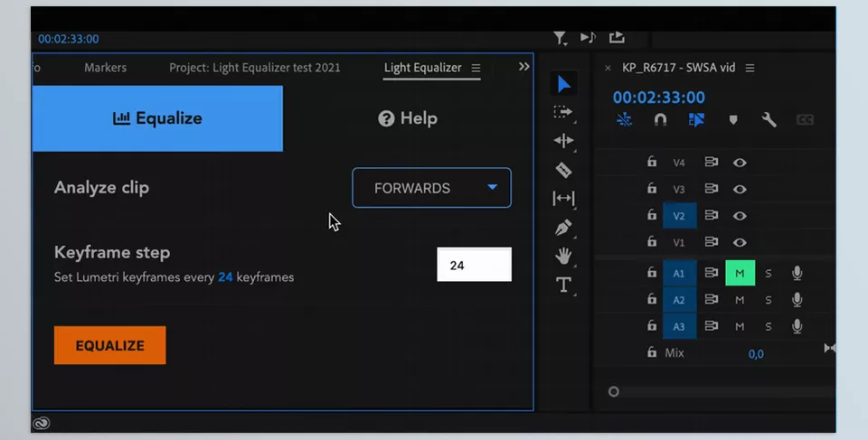Open Creative Cloud icon in status bar
The image size is (868, 440).
42,424
